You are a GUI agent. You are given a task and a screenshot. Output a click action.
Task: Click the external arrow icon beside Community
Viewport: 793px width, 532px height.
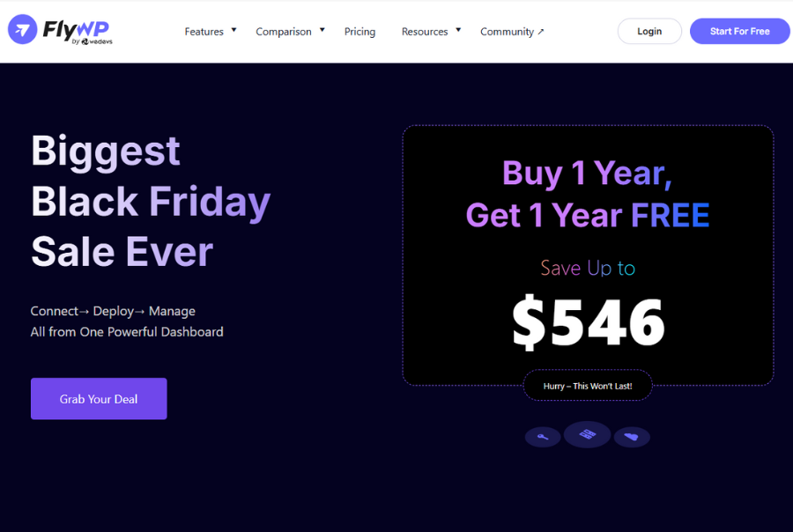click(x=541, y=32)
